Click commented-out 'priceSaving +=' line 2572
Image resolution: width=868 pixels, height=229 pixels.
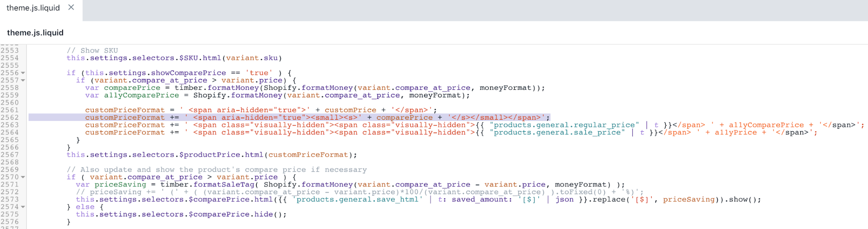point(360,192)
